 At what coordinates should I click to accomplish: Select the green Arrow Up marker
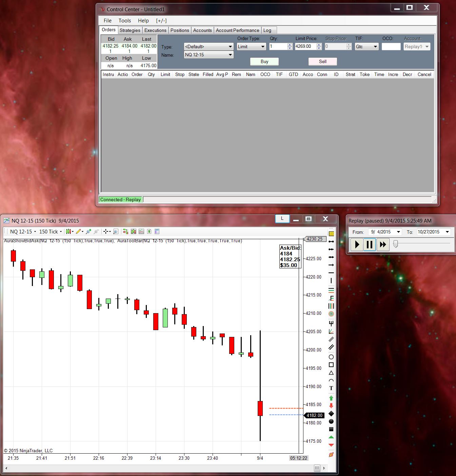[331, 398]
